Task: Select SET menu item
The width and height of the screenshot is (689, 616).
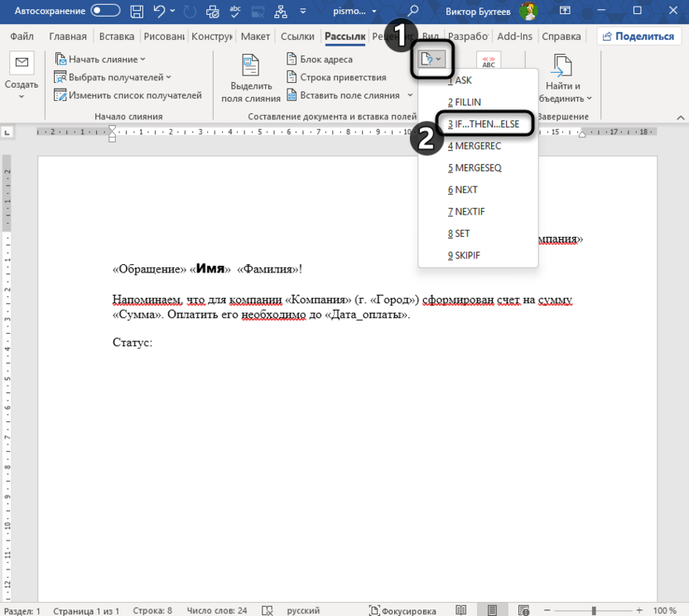Action: 478,233
